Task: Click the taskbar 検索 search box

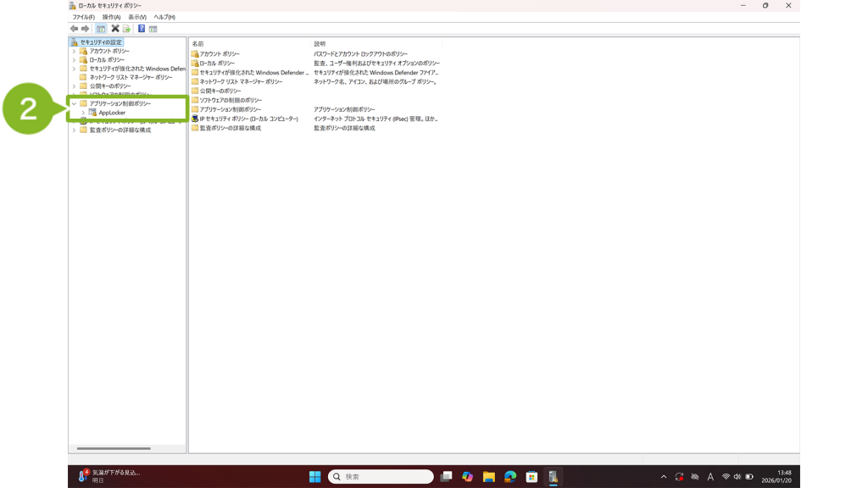Action: pos(381,477)
